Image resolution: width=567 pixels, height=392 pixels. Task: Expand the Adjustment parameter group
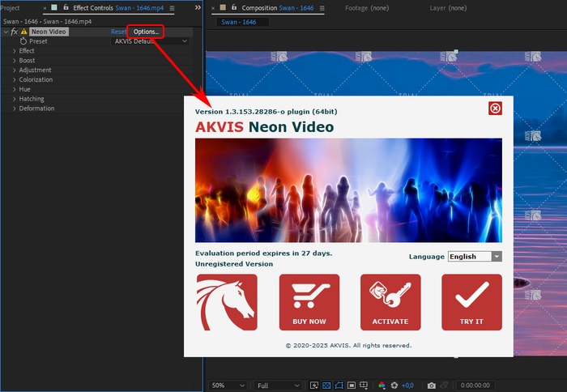15,70
